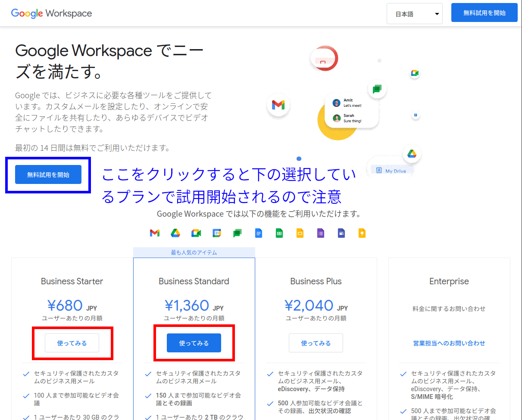This screenshot has height=420, width=522.
Task: Click the large round Gmail bubble in hero illustration
Action: pos(278,105)
